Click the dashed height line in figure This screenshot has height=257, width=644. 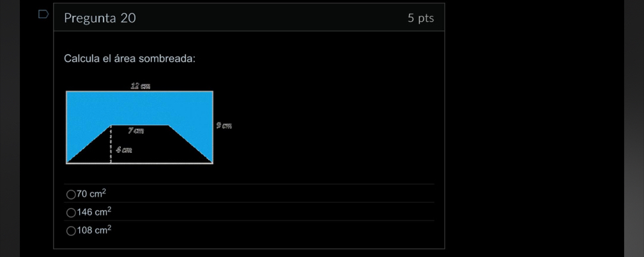click(111, 144)
